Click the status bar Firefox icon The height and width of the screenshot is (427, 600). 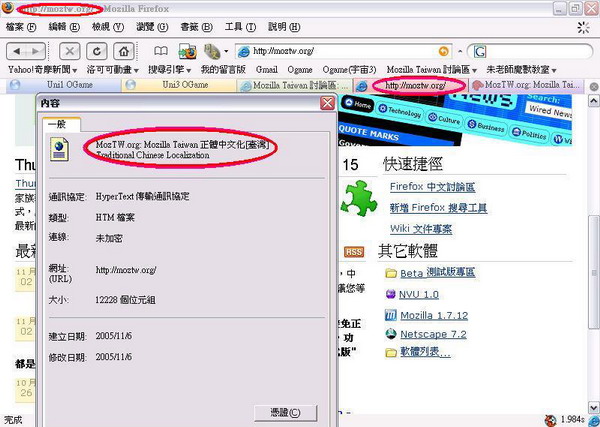(x=550, y=420)
